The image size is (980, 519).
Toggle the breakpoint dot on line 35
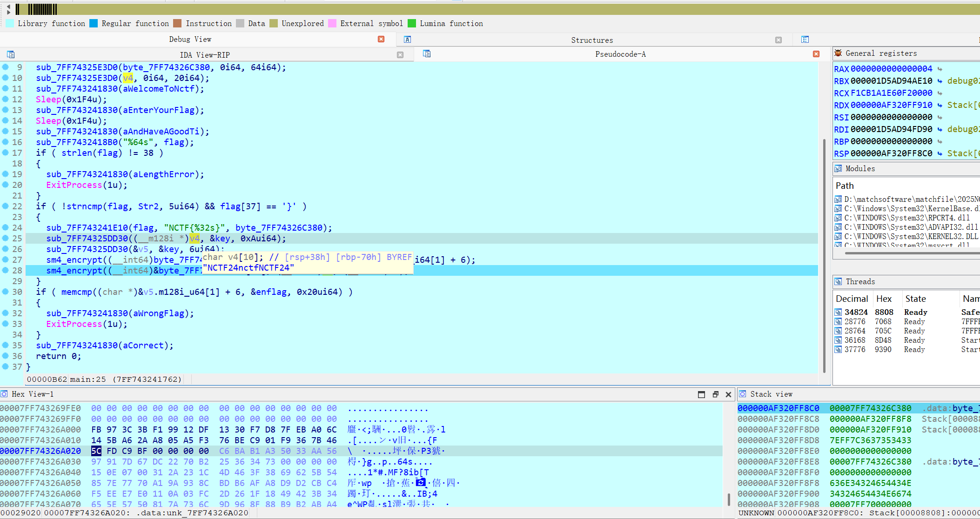point(5,345)
